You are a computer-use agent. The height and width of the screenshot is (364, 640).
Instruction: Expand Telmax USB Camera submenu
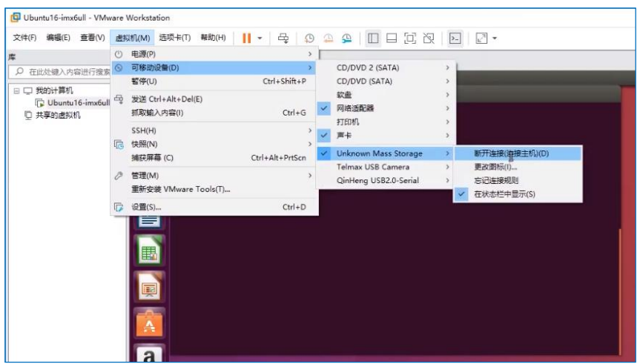click(x=386, y=167)
